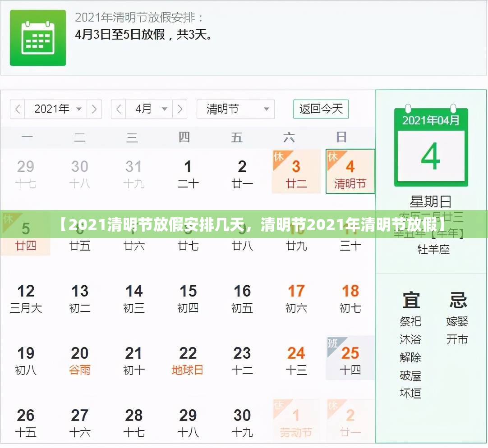This screenshot has width=488, height=448.
Task: Select April 30 十九 date
Action: 242,423
